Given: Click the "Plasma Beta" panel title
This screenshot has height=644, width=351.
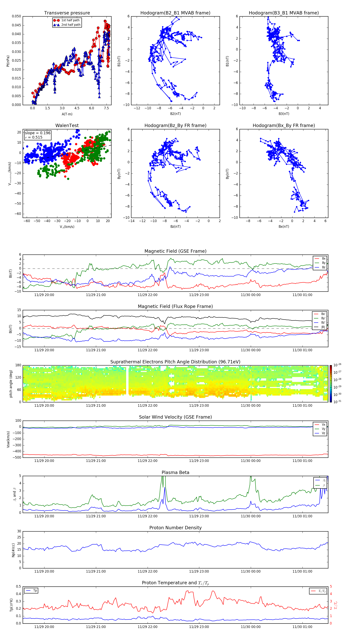Looking at the screenshot, I should point(175,472).
